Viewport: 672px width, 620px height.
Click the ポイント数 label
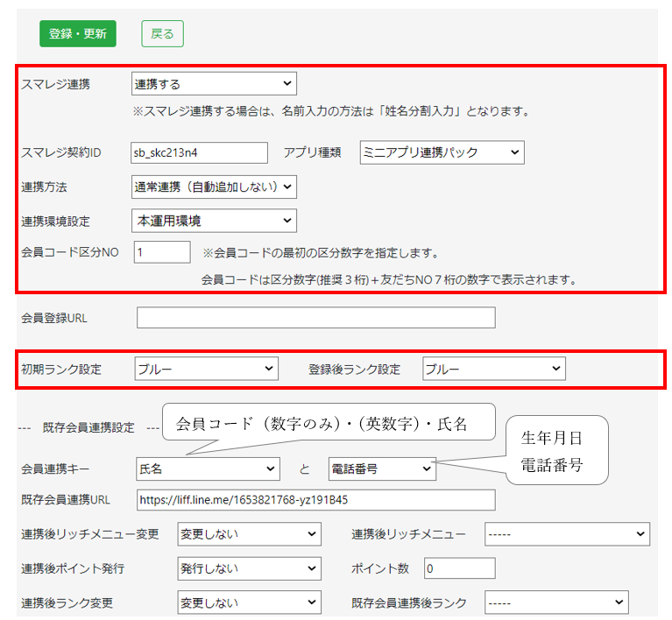coord(379,568)
